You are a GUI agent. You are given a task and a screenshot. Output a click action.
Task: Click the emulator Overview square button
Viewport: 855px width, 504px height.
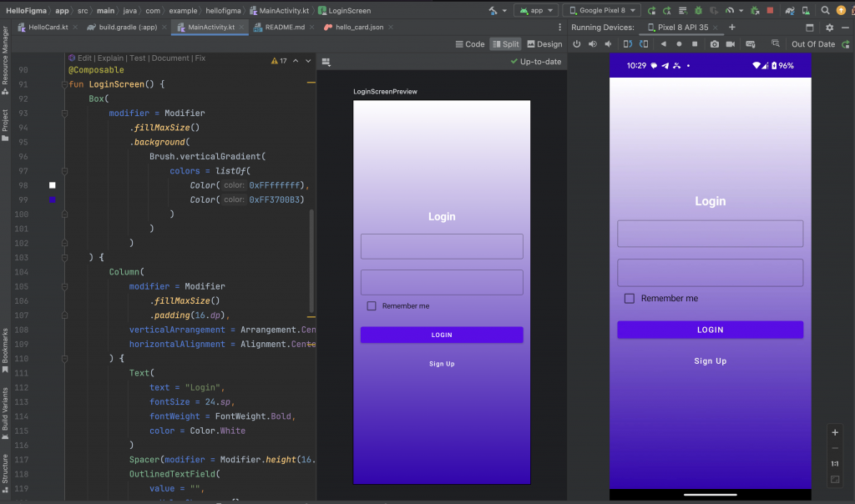(695, 44)
